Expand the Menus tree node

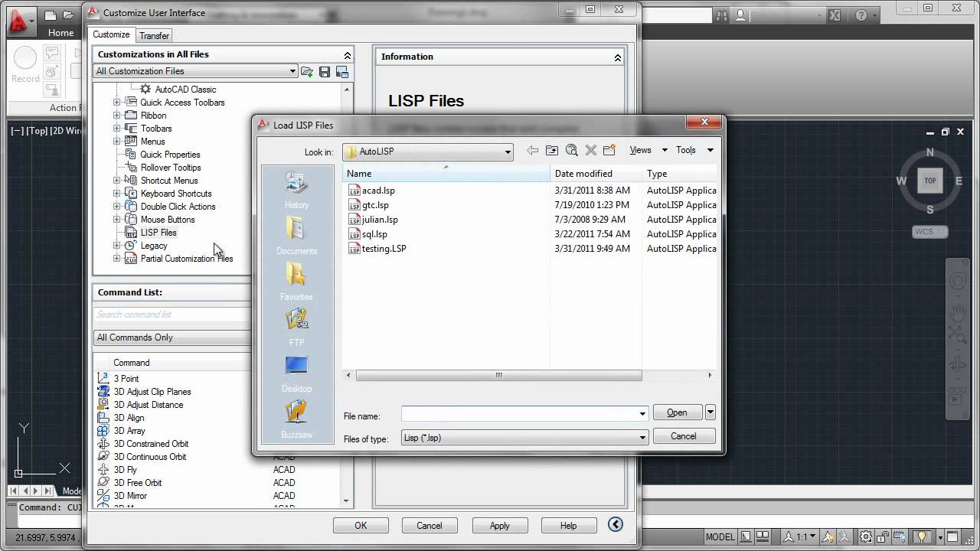[117, 142]
